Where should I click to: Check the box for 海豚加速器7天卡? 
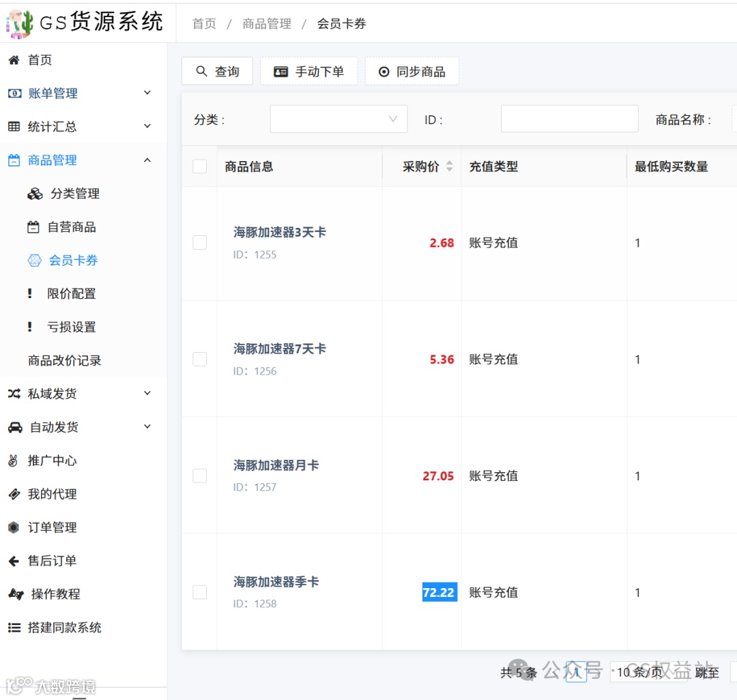[200, 360]
